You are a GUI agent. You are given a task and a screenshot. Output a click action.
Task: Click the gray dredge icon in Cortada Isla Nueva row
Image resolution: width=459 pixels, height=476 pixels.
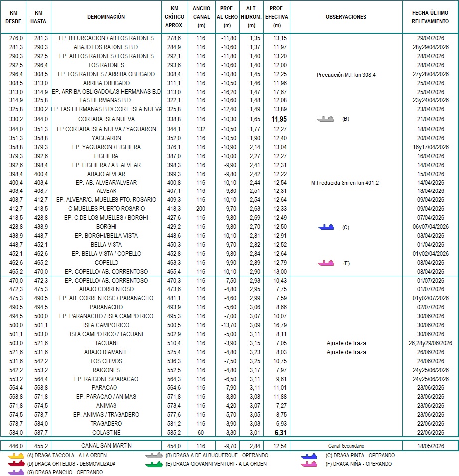pyautogui.click(x=326, y=119)
